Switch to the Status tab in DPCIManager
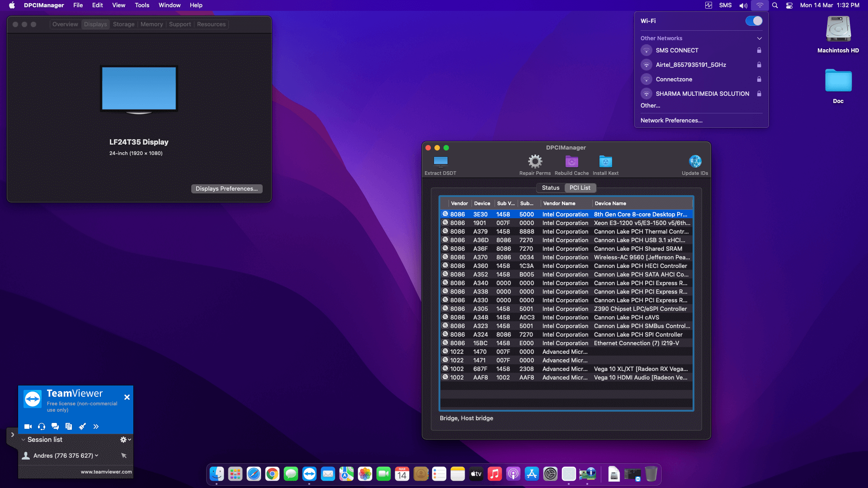 (551, 188)
